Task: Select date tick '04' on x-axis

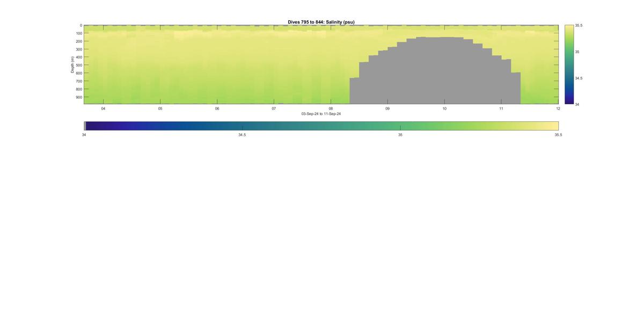Action: (x=104, y=108)
